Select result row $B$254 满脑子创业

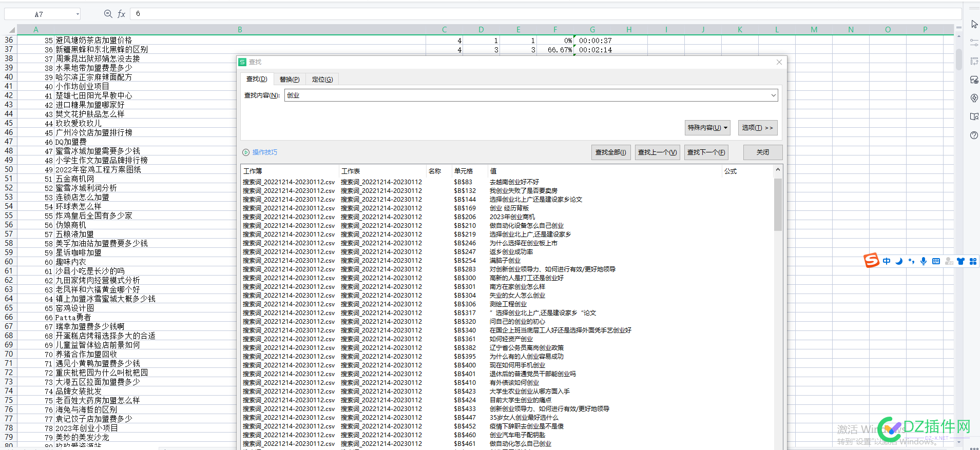(x=507, y=261)
